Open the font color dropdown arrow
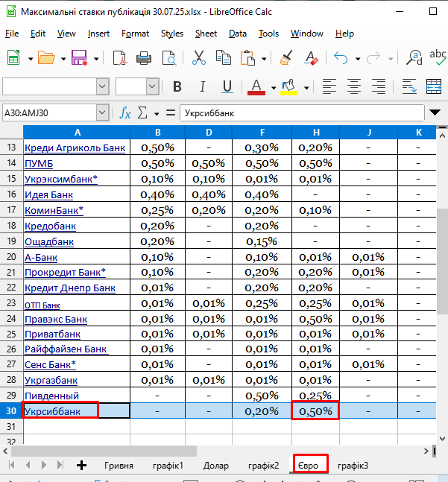Screen dimensions: 448x482 pos(274,88)
